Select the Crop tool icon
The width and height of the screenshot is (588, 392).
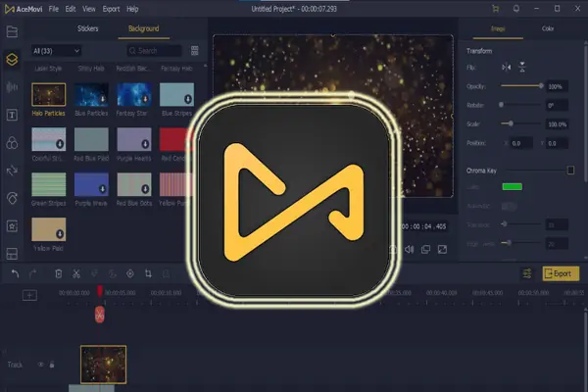pyautogui.click(x=148, y=273)
